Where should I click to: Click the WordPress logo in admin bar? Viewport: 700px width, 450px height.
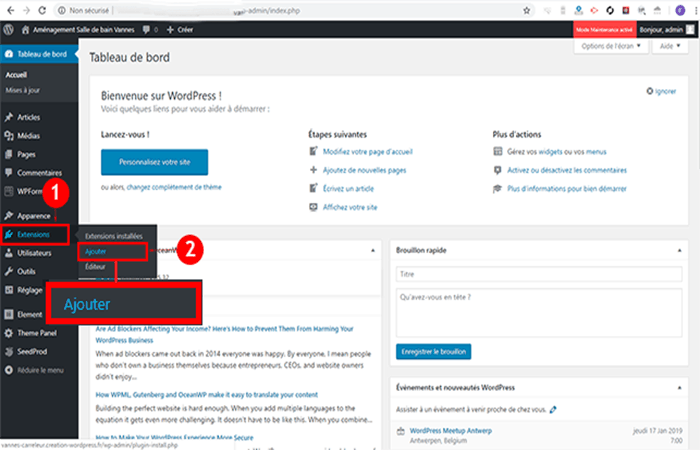pos(8,29)
